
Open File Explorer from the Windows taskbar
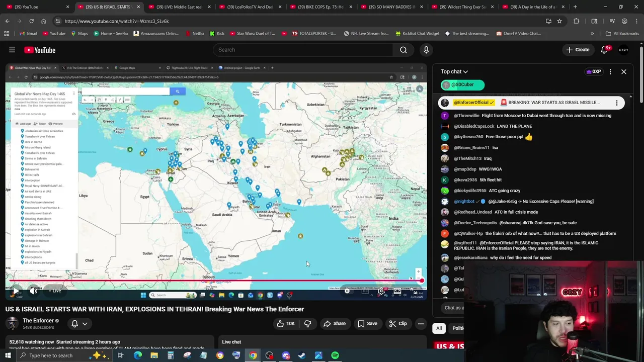[154, 355]
